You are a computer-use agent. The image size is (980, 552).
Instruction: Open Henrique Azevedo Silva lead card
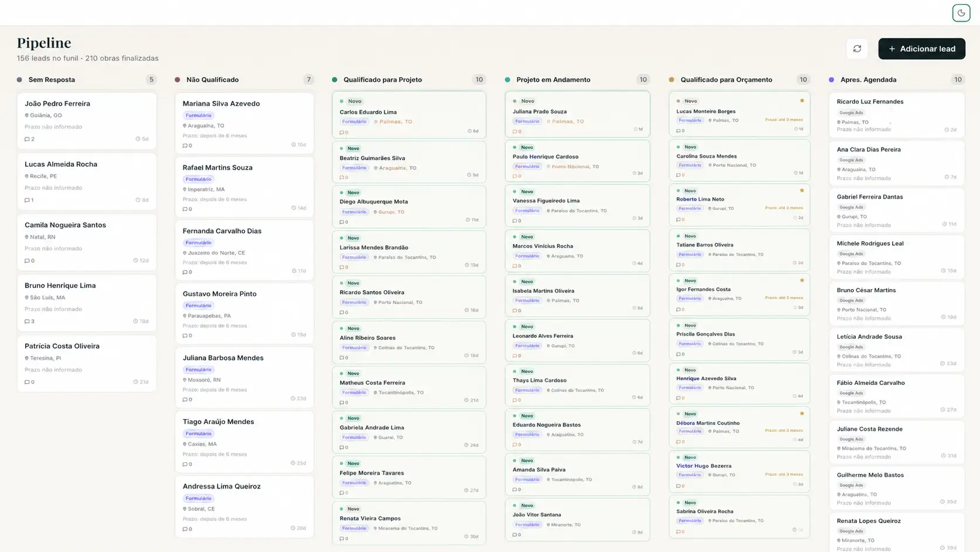[740, 384]
